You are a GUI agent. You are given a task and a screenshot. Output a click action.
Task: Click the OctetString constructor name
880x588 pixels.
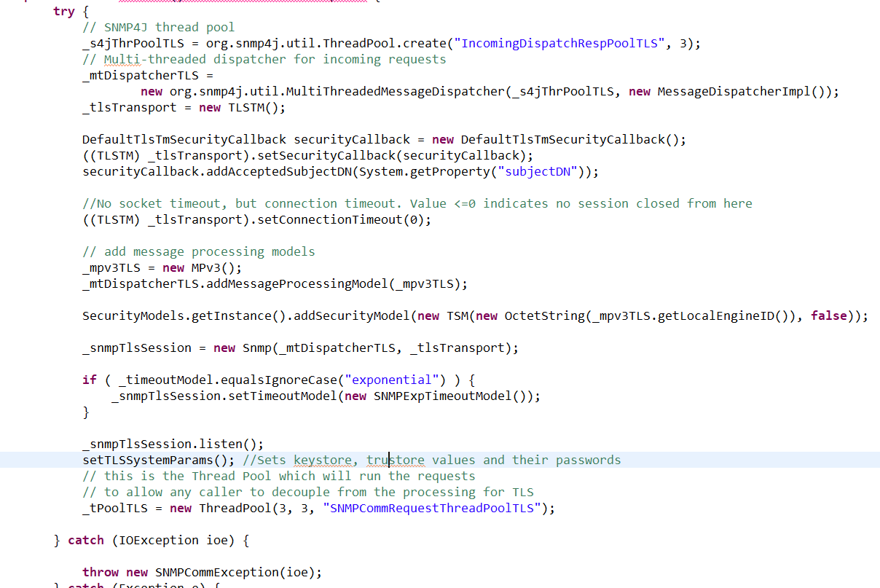[545, 315]
